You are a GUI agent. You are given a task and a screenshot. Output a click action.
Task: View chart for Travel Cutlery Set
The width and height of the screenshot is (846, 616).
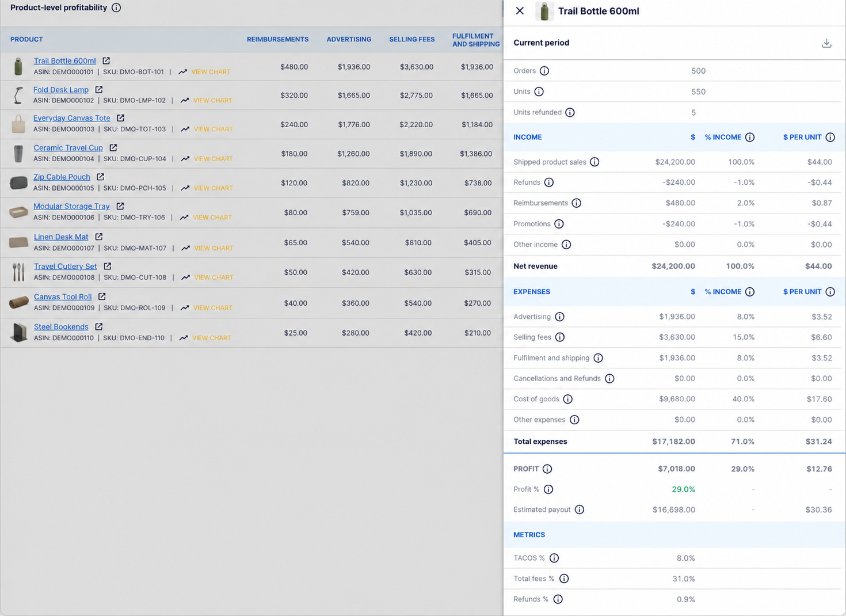(x=207, y=277)
